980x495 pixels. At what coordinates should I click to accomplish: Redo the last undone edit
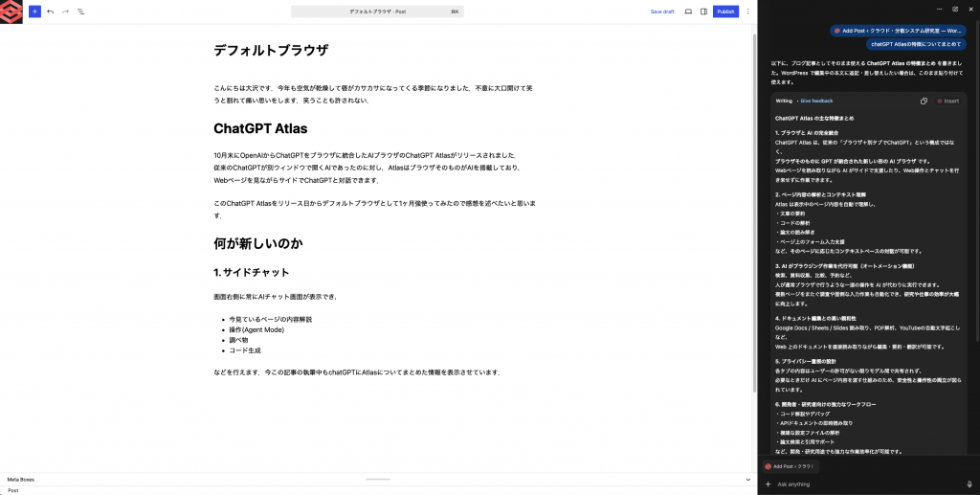pos(65,11)
